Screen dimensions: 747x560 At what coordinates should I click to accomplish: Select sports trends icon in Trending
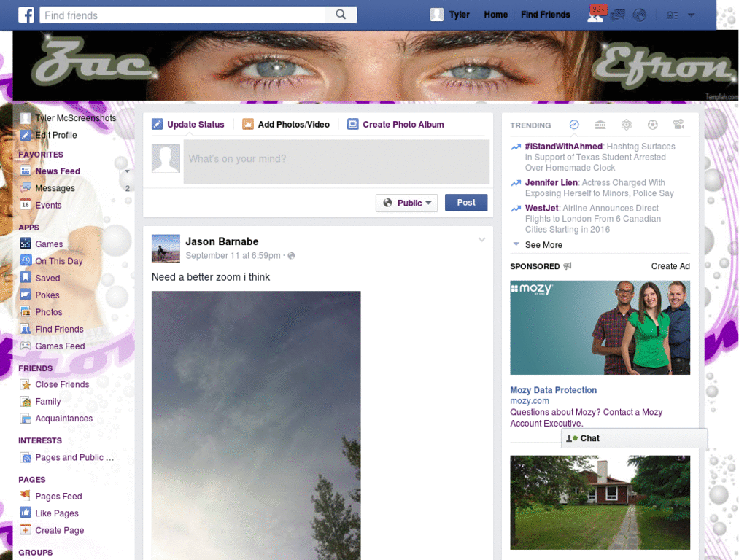coord(653,125)
